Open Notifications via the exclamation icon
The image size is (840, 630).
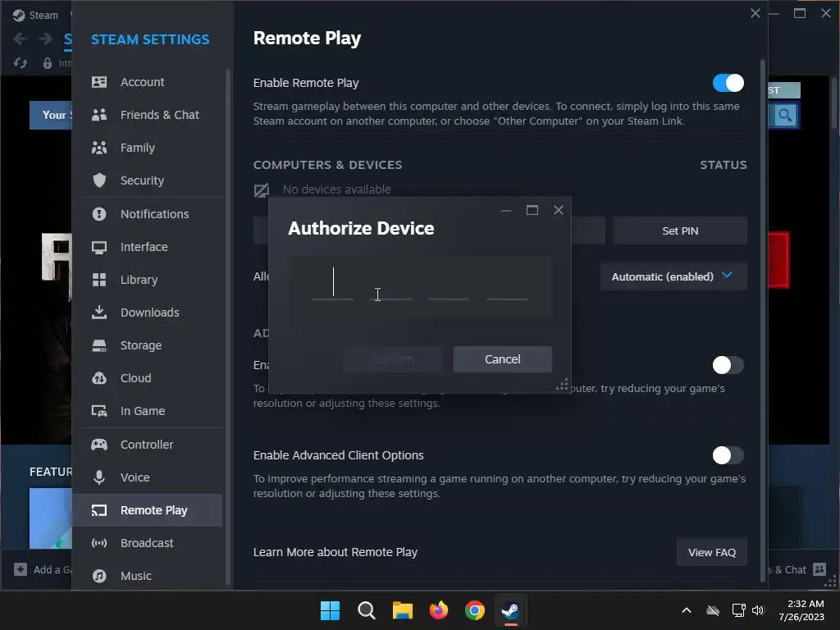click(99, 214)
